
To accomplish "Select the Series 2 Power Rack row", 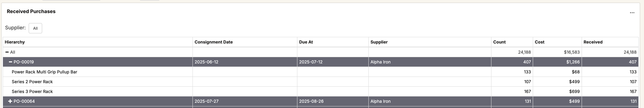I will (32, 82).
